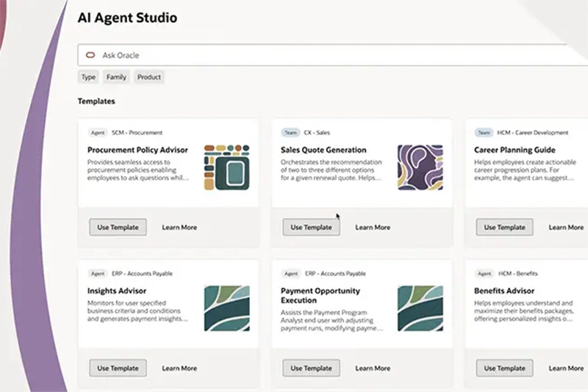Click the Insights Advisor title
588x392 pixels.
coord(117,291)
